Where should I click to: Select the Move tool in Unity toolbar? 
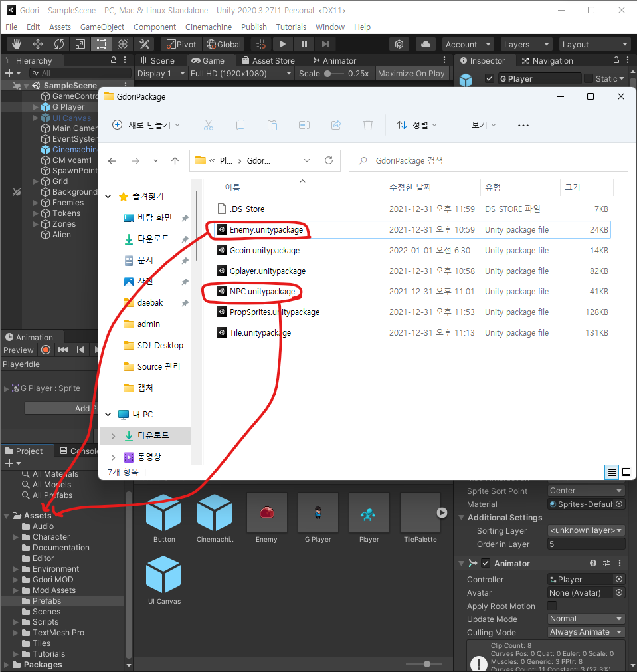[38, 44]
